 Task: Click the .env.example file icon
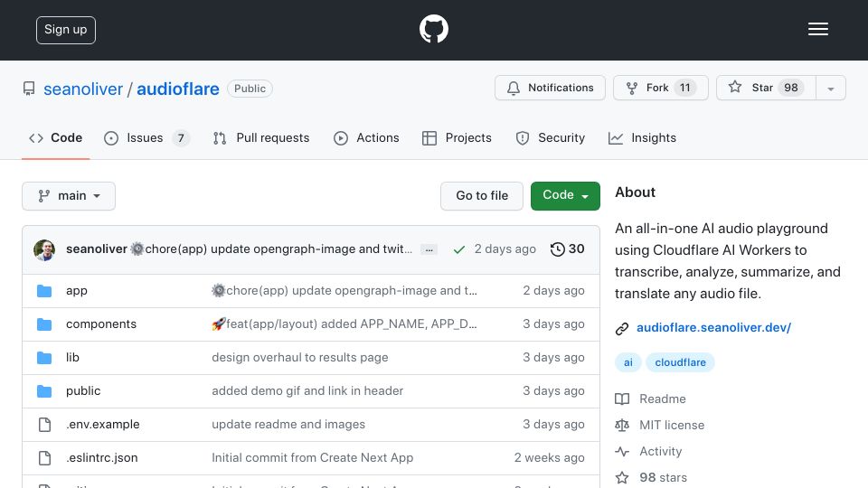44,425
